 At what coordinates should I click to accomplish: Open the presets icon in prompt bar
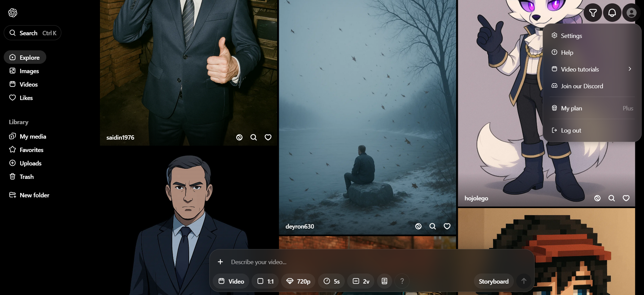tap(384, 281)
